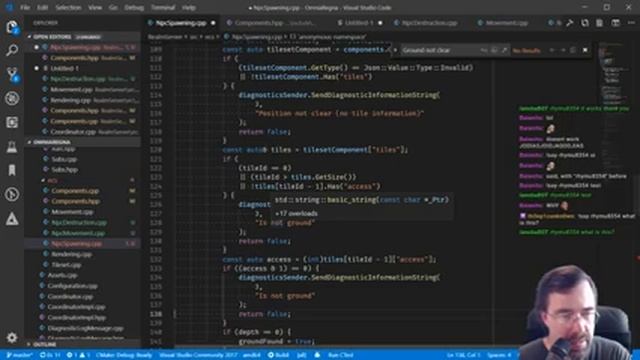Open the Selection menu

(68, 8)
